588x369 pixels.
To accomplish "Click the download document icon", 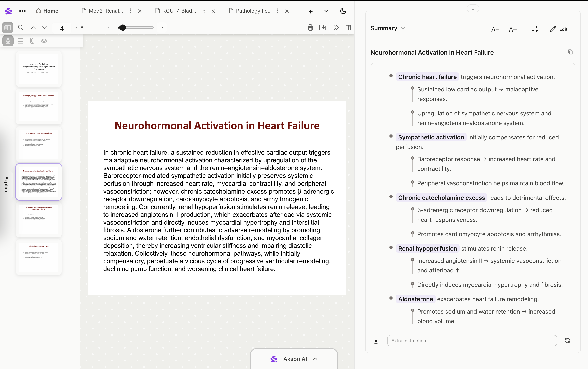I will coord(322,28).
